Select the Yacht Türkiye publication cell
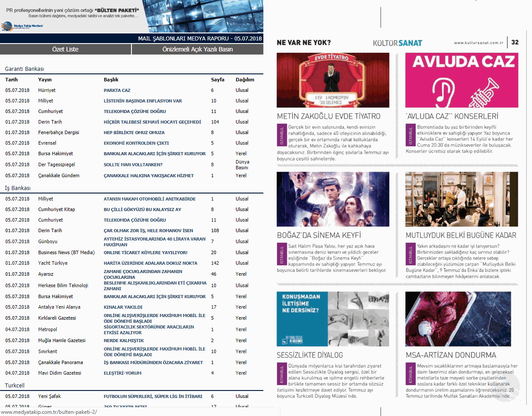 coord(53,263)
